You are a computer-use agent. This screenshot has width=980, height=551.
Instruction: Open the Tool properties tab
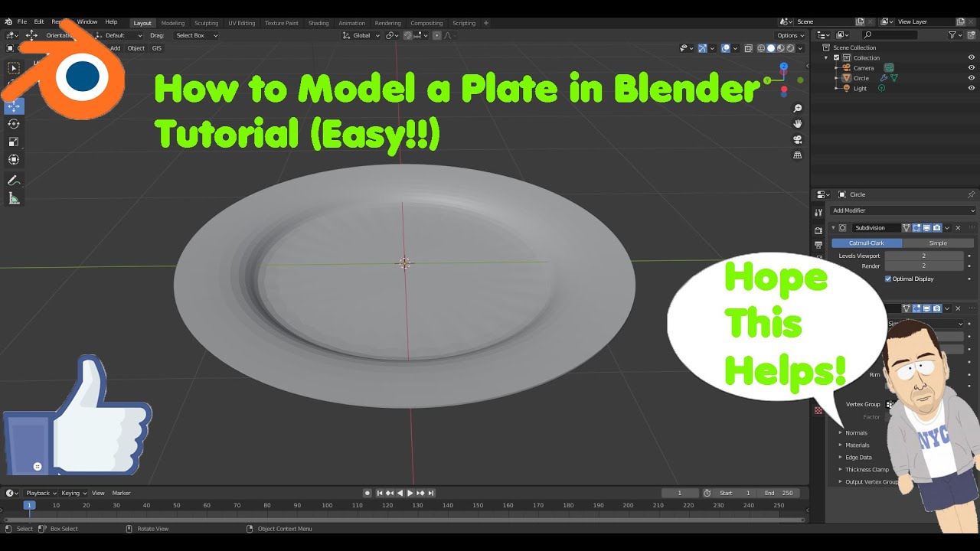[x=818, y=213]
